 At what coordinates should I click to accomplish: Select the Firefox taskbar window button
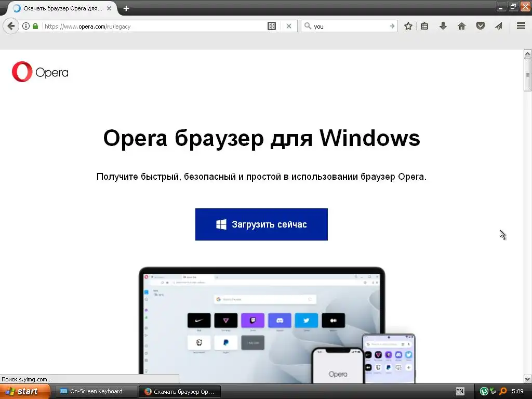180,392
